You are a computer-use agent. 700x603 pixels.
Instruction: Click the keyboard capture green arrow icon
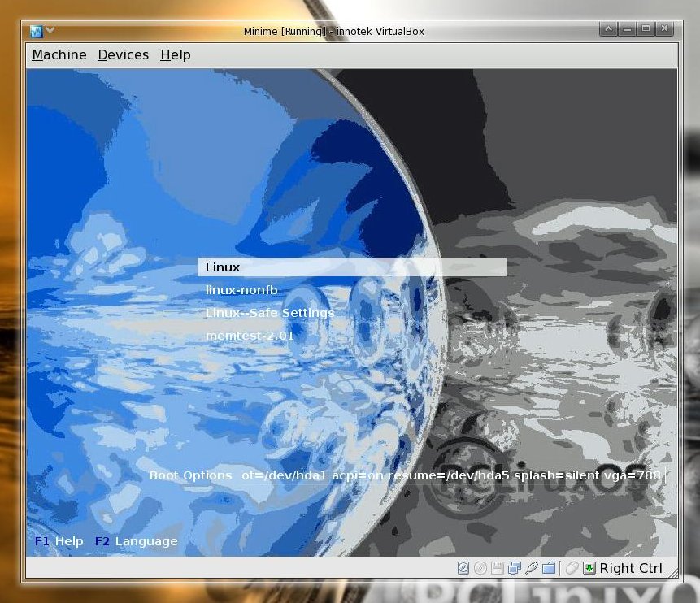[x=589, y=568]
